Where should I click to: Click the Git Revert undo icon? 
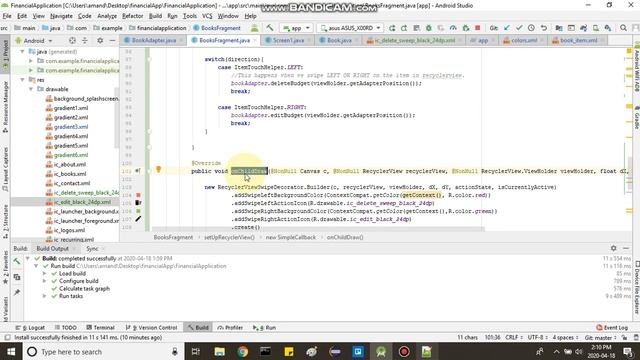(543, 28)
